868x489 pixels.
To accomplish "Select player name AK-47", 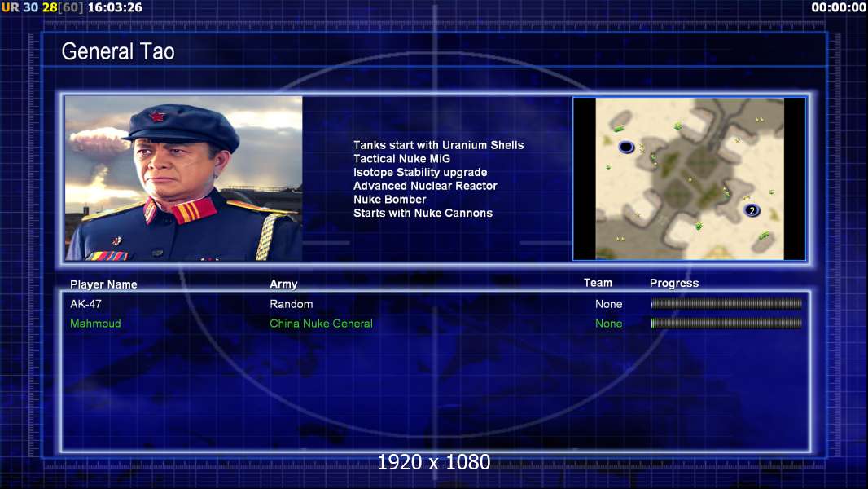I will coord(85,304).
